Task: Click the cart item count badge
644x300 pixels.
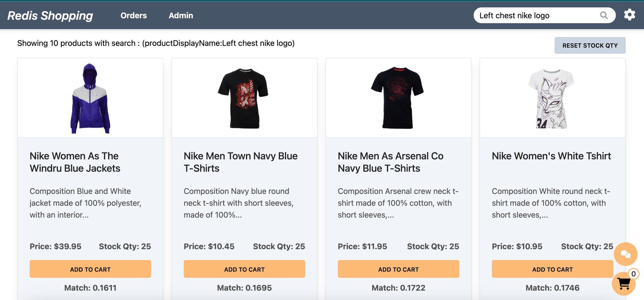Action: pos(633,274)
